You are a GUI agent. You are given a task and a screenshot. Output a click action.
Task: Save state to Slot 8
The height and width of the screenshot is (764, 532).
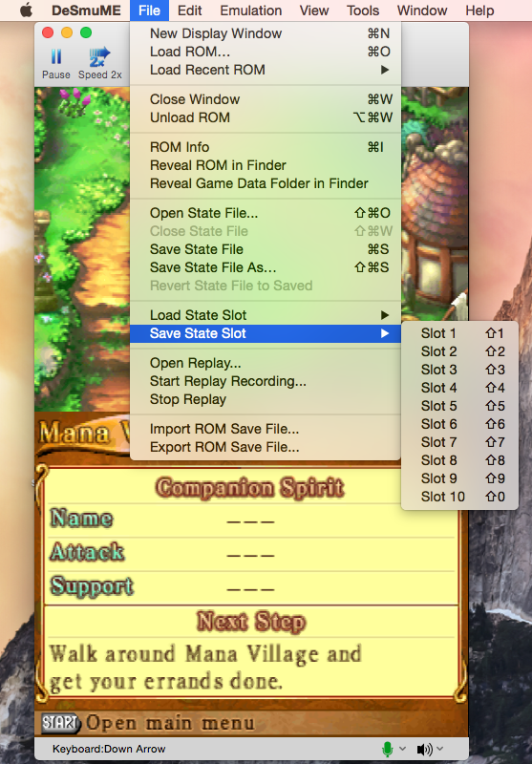459,460
